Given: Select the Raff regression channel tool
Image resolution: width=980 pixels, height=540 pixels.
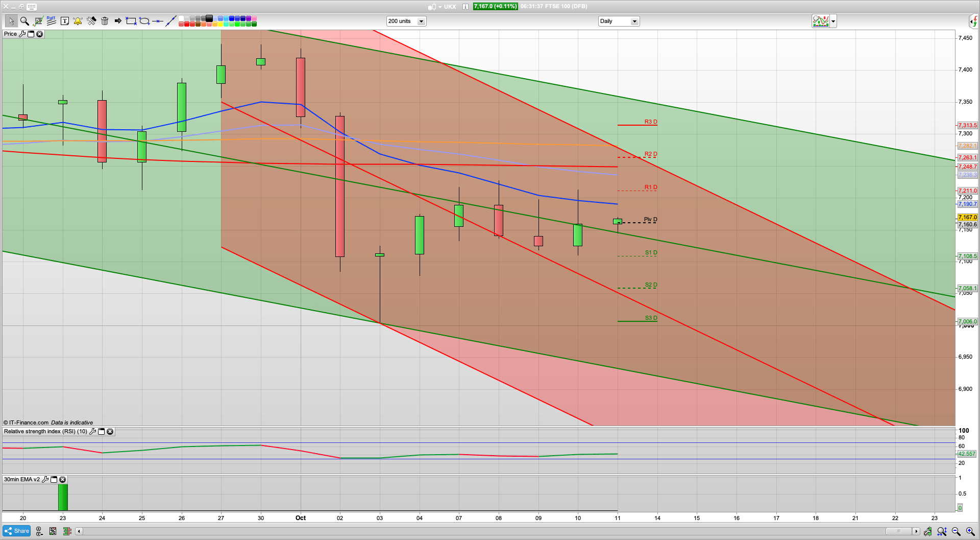Looking at the screenshot, I should click(x=51, y=21).
